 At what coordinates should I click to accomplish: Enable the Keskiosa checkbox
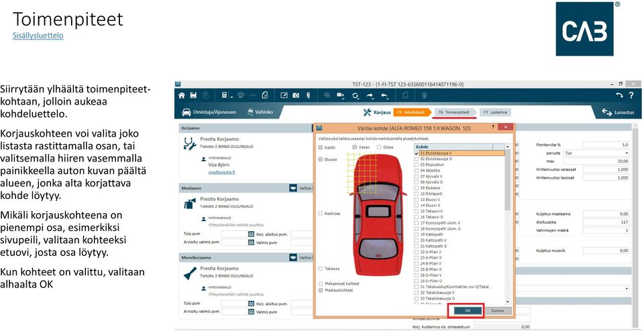(x=321, y=213)
